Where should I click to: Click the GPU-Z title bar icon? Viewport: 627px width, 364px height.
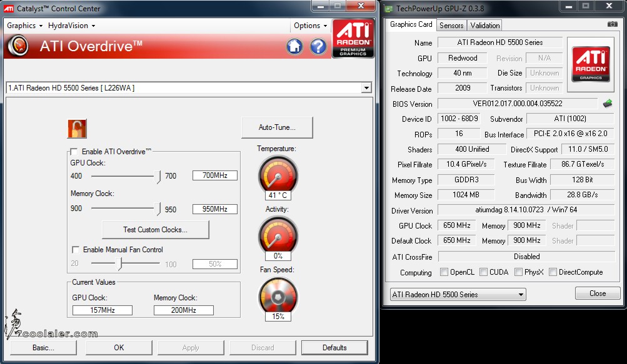tap(388, 8)
